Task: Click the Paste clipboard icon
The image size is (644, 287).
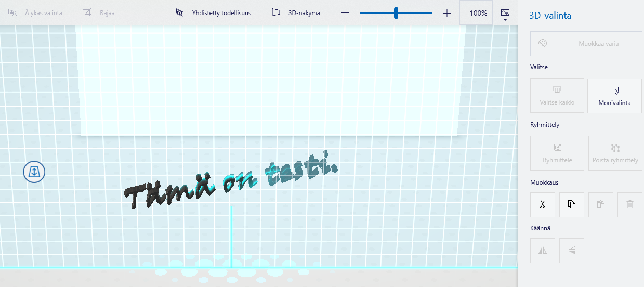Action: point(601,205)
